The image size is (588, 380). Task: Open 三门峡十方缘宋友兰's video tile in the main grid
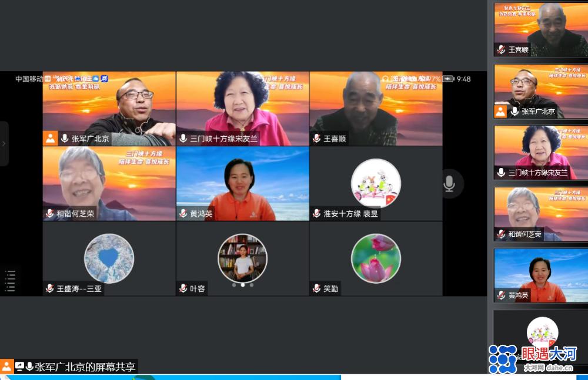pyautogui.click(x=243, y=109)
